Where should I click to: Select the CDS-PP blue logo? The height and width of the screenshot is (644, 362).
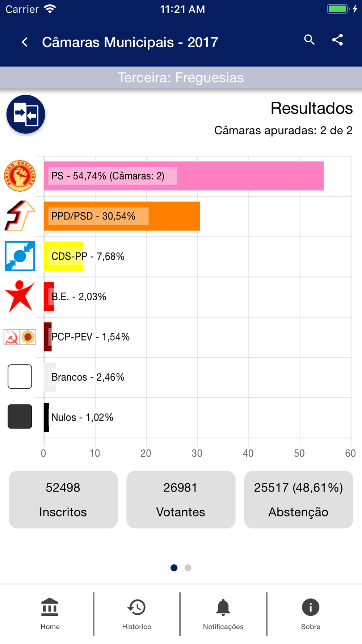click(20, 256)
